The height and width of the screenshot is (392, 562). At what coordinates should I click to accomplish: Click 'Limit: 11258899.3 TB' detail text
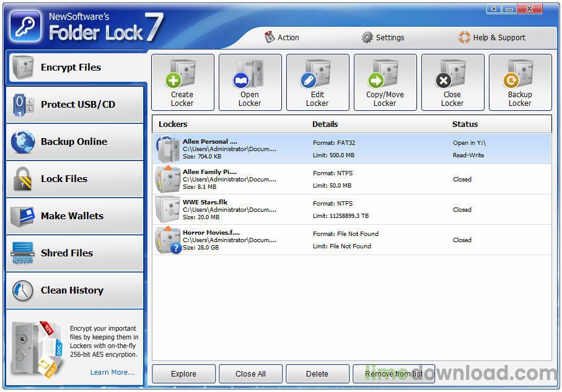point(341,216)
